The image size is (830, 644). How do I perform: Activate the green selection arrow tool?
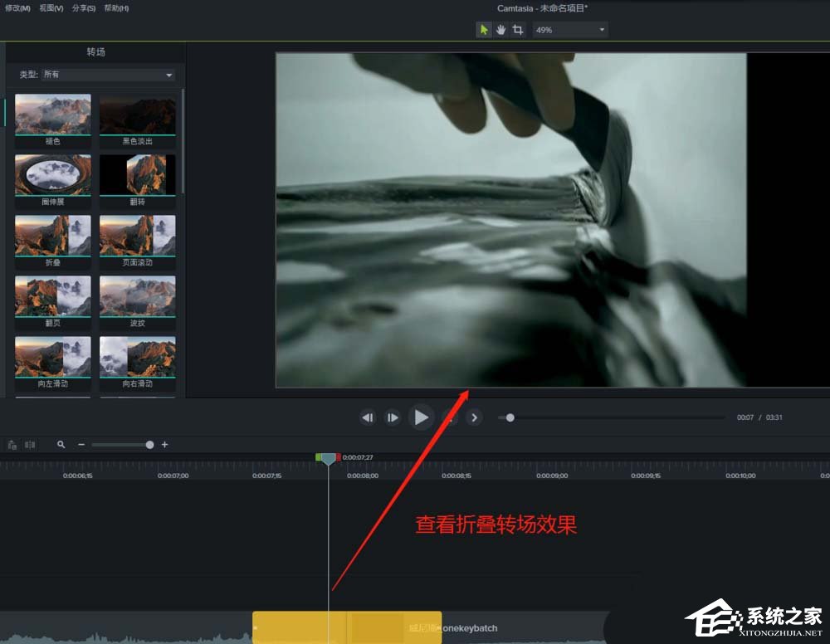click(x=484, y=29)
